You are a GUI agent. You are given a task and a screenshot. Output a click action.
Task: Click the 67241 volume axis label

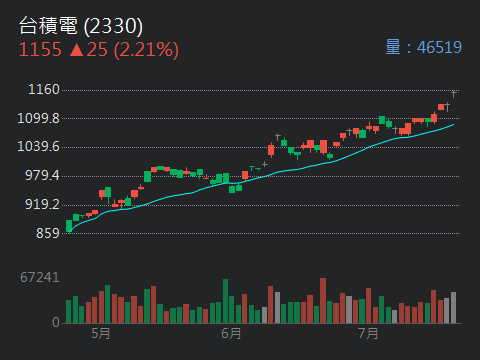point(40,277)
